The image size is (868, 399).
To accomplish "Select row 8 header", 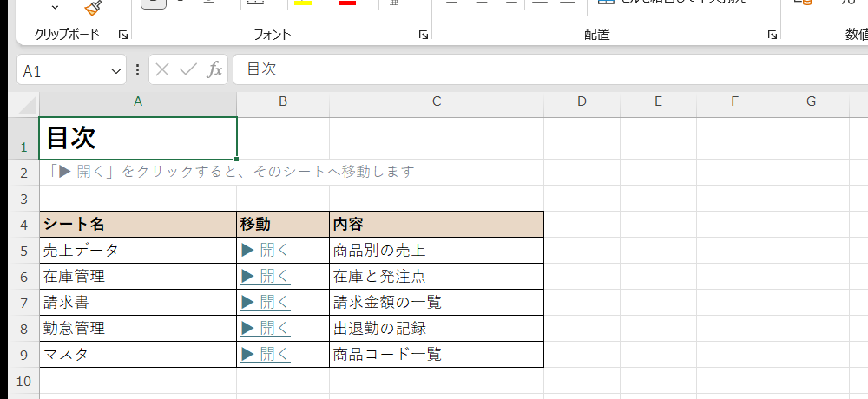I will pyautogui.click(x=23, y=329).
